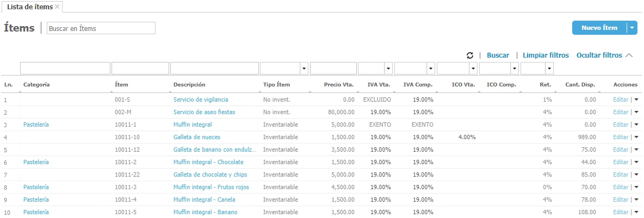Open actions arrow for Muffin integral - Canela

636,200
